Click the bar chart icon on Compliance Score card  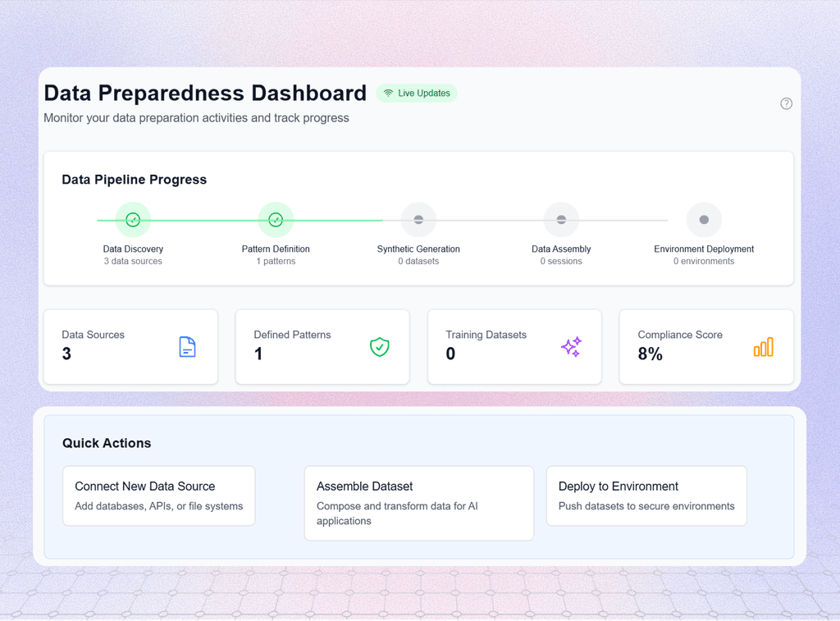click(x=764, y=347)
